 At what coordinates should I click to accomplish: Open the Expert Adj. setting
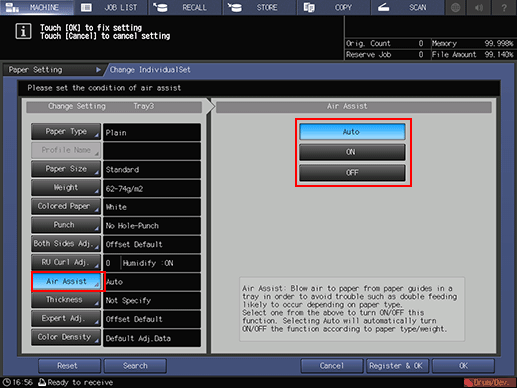point(66,318)
